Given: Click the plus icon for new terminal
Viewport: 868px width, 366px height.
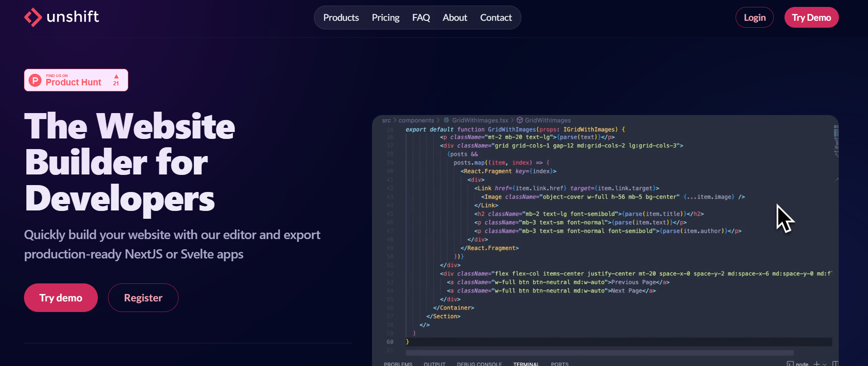Looking at the screenshot, I should click(x=816, y=364).
